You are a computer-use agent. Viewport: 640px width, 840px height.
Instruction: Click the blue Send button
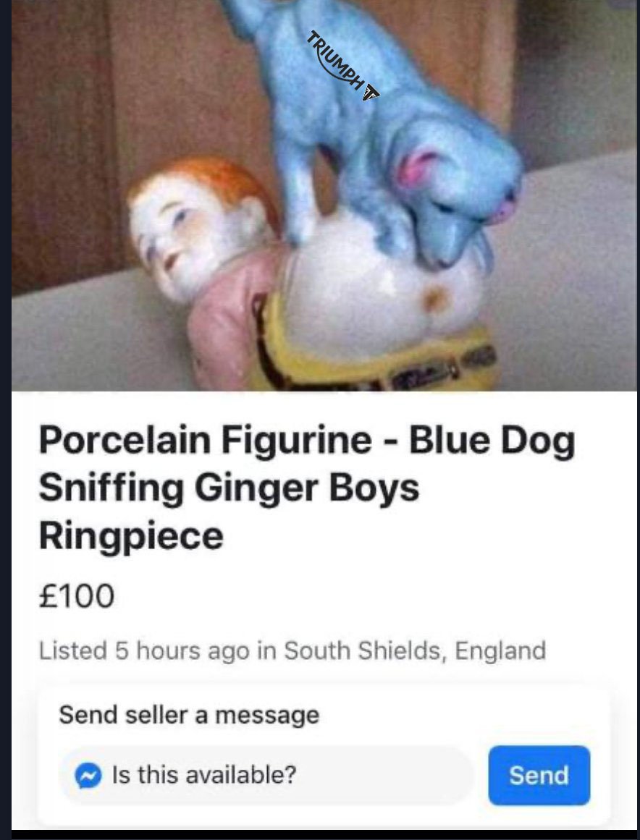point(539,775)
